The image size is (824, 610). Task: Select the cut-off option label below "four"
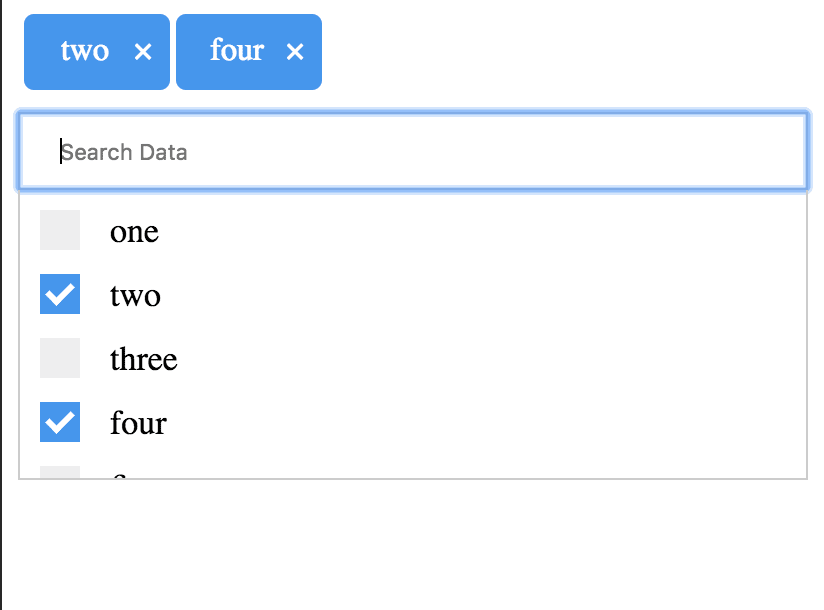point(119,475)
